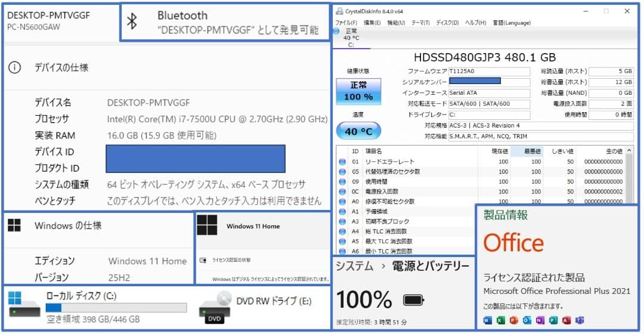The width and height of the screenshot is (644, 334).
Task: Click the PowerPoint icon in Office product info
Action: (514, 320)
